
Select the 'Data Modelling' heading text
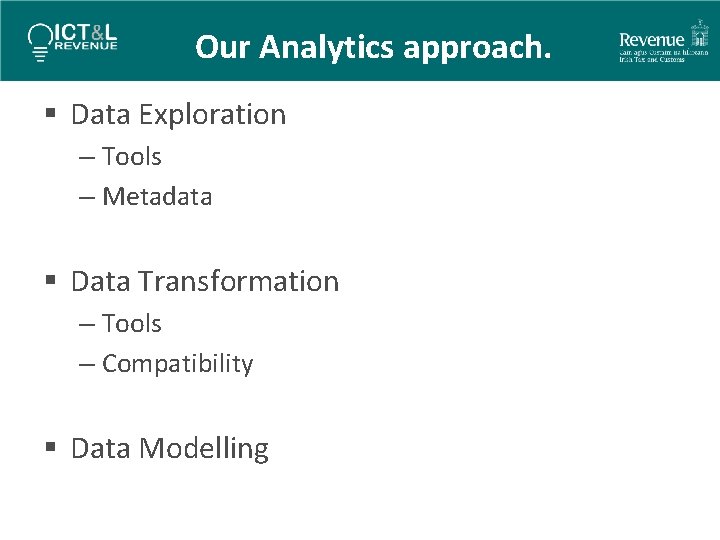pos(170,449)
